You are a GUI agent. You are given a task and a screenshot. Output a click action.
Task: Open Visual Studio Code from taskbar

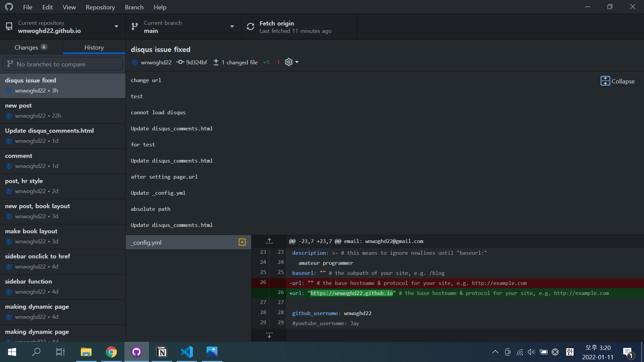point(187,352)
